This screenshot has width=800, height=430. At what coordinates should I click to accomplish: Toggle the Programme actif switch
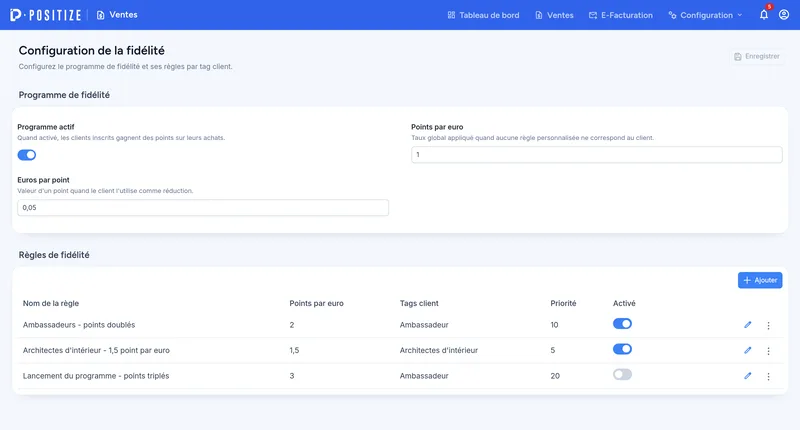point(27,155)
